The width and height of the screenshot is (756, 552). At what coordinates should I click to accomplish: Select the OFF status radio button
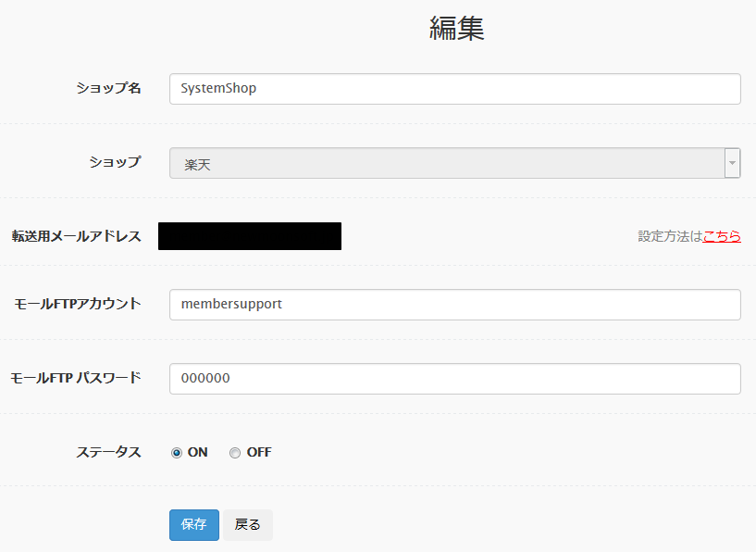coord(235,453)
